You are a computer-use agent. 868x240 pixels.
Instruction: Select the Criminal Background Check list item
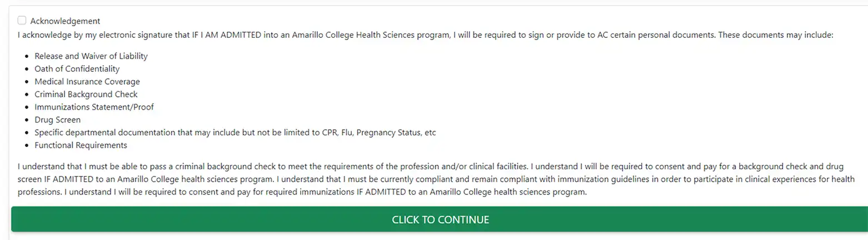click(x=86, y=94)
